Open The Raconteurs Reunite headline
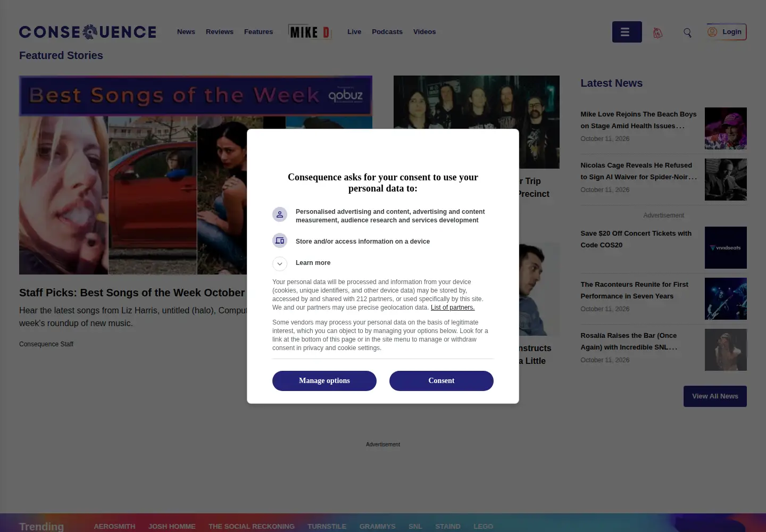This screenshot has height=532, width=766. click(634, 290)
